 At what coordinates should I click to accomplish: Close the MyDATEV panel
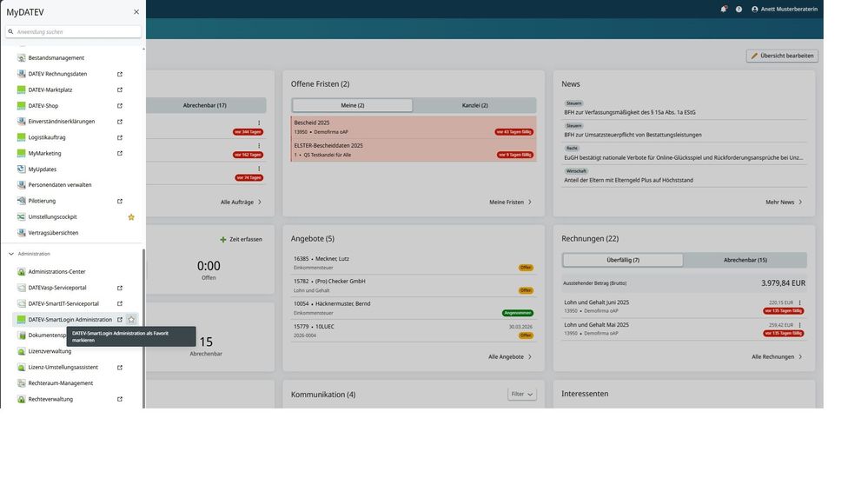[136, 11]
